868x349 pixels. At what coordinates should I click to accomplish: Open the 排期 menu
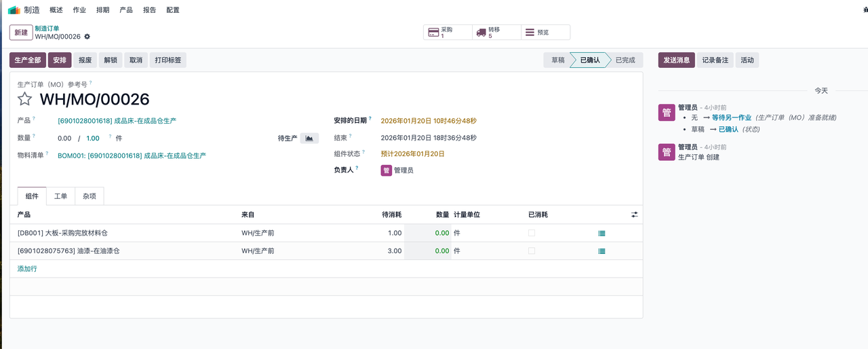(103, 10)
